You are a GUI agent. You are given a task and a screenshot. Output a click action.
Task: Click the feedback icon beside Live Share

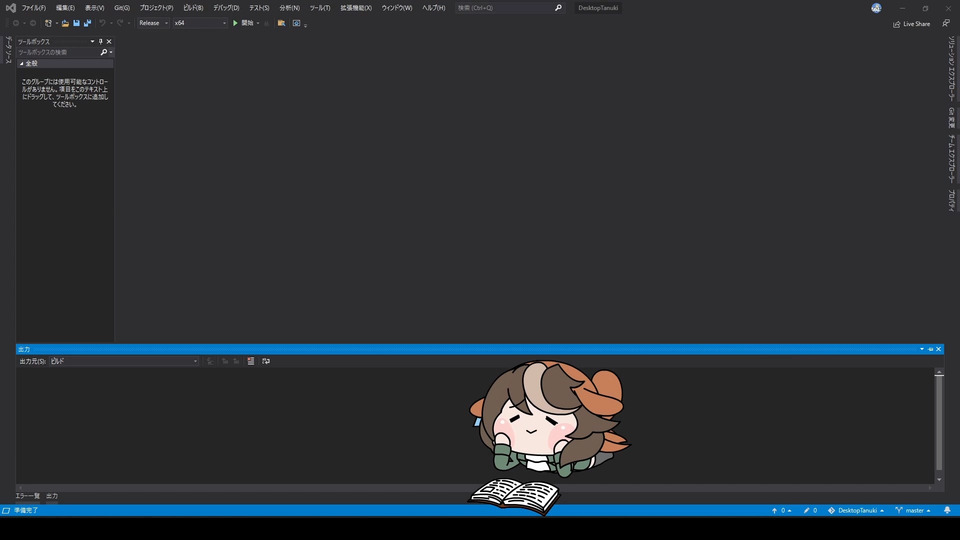(946, 23)
